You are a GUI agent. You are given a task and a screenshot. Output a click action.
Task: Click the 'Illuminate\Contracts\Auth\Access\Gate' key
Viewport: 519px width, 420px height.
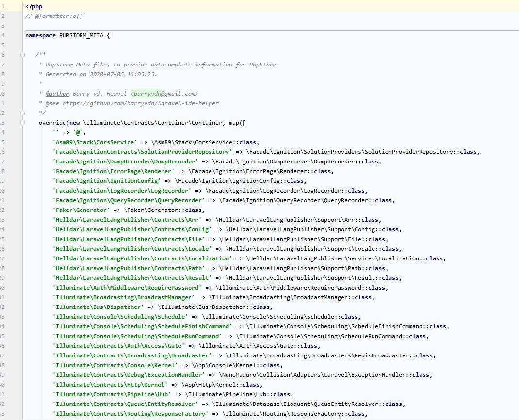pyautogui.click(x=119, y=346)
